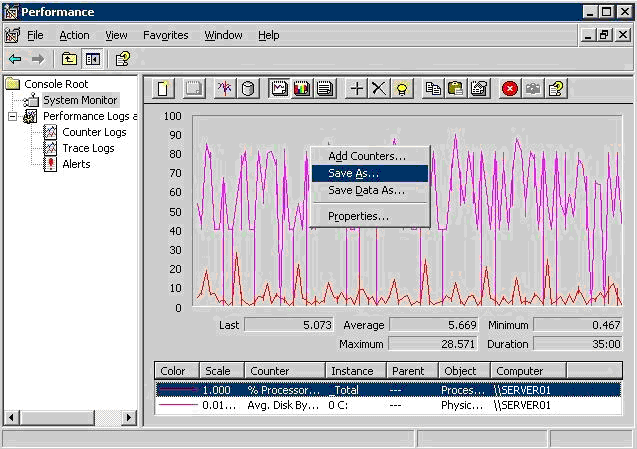The width and height of the screenshot is (637, 449).
Task: Switch to the View Histogram display
Action: (302, 88)
